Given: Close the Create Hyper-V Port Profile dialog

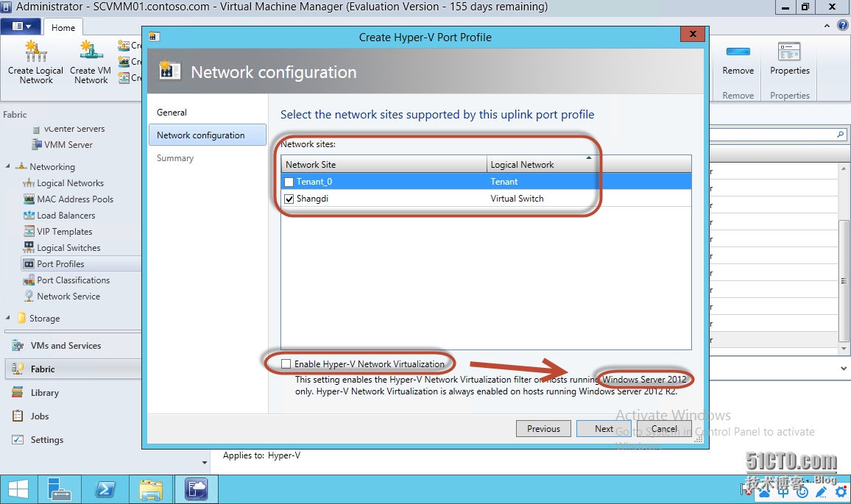Looking at the screenshot, I should coord(693,34).
